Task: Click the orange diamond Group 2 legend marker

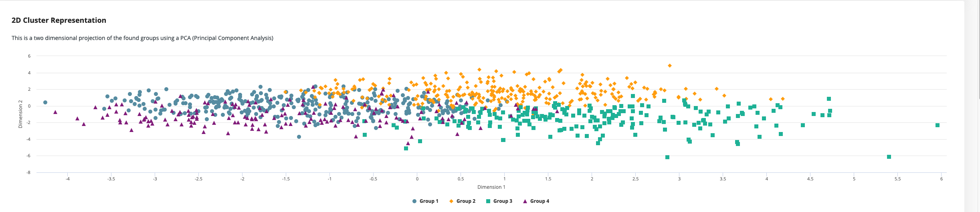Action: coord(451,201)
